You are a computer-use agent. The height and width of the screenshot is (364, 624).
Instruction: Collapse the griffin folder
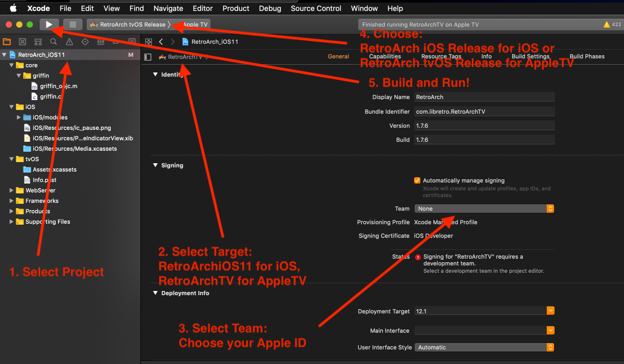tap(19, 76)
